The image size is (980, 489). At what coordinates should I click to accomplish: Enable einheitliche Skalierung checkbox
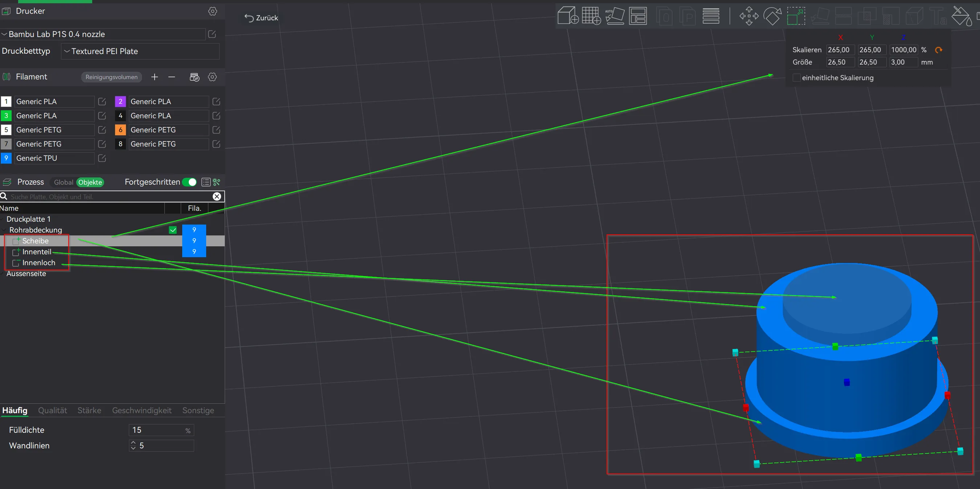796,78
